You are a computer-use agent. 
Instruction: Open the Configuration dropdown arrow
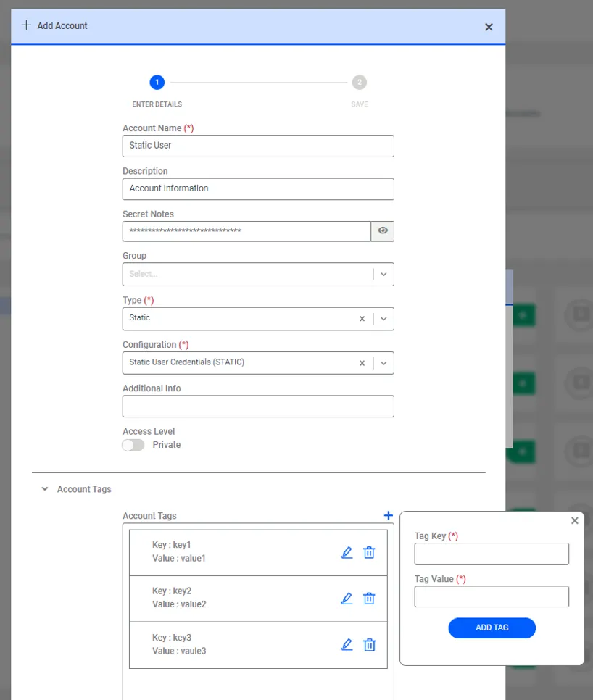coord(383,363)
